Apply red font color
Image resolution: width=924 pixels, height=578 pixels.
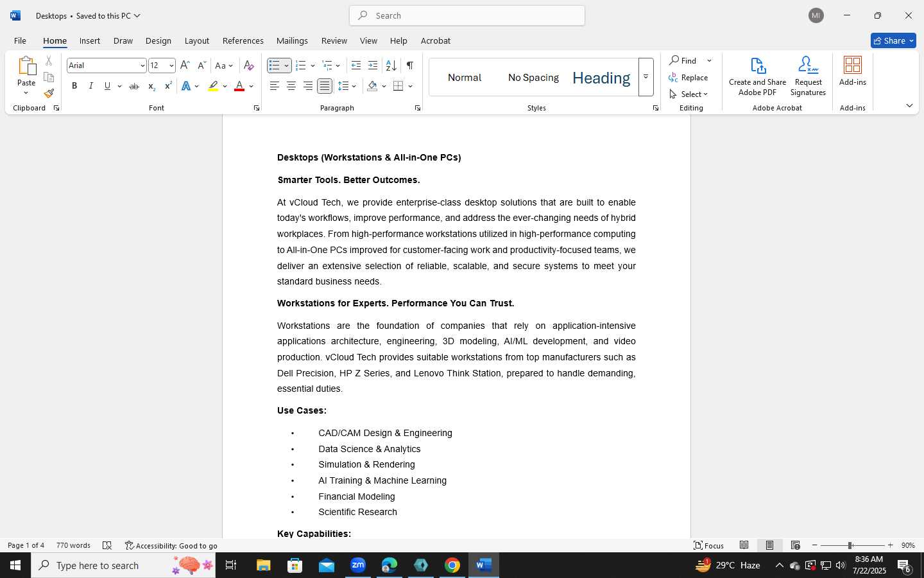click(239, 86)
